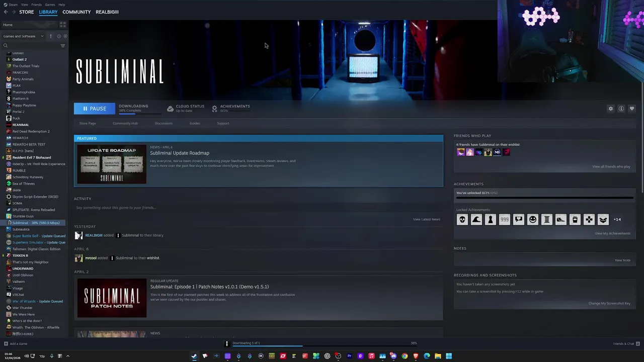Viewport: 644px width, 362px height.
Task: Sort library with the up-arrow icon
Action: [x=50, y=36]
